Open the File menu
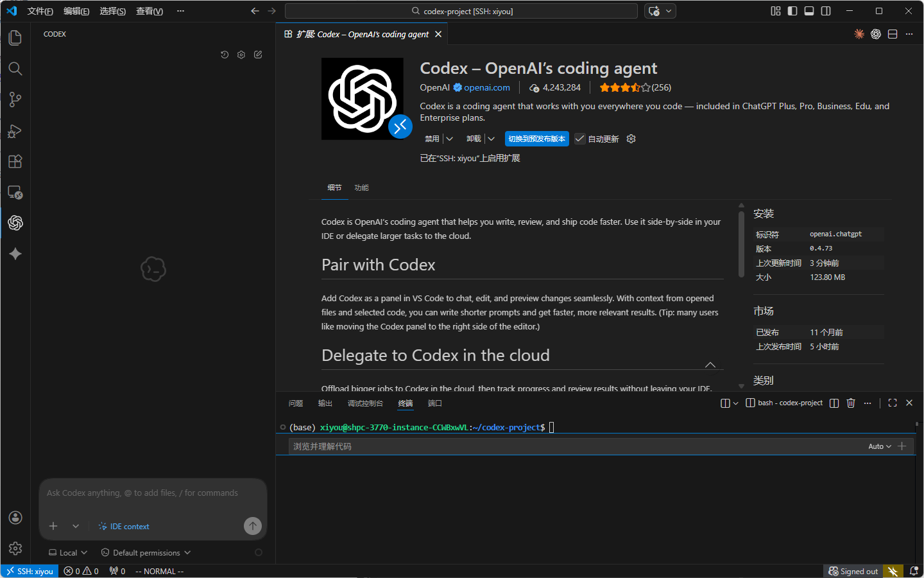This screenshot has width=924, height=578. click(40, 11)
